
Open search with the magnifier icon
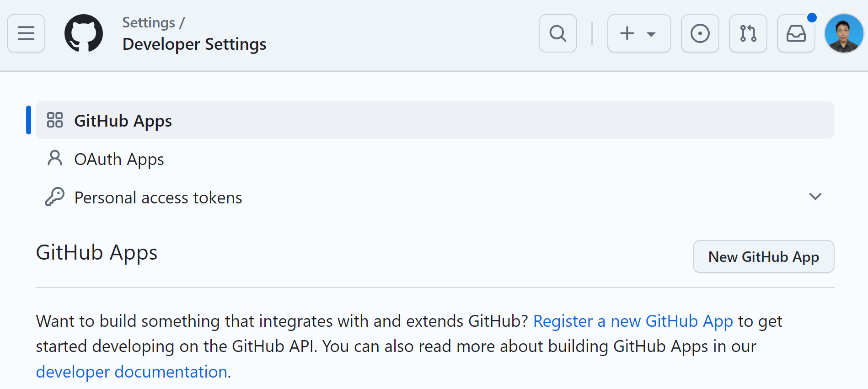click(x=557, y=33)
